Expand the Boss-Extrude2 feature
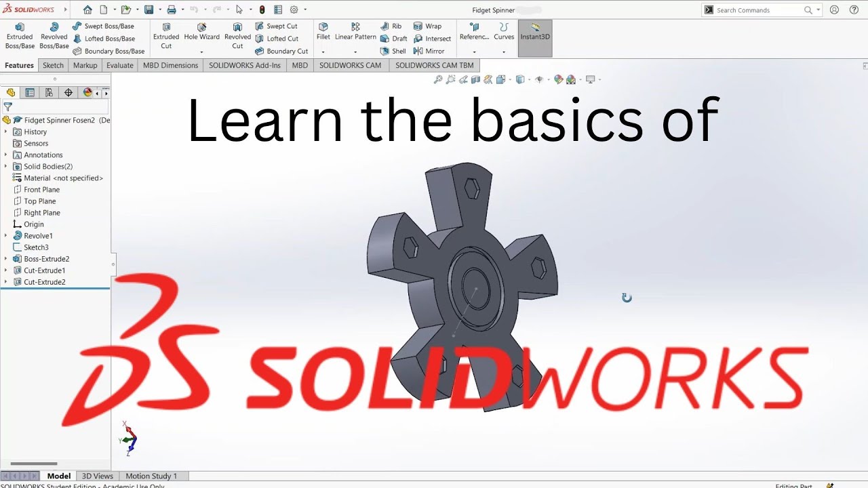868x488 pixels. (x=5, y=259)
